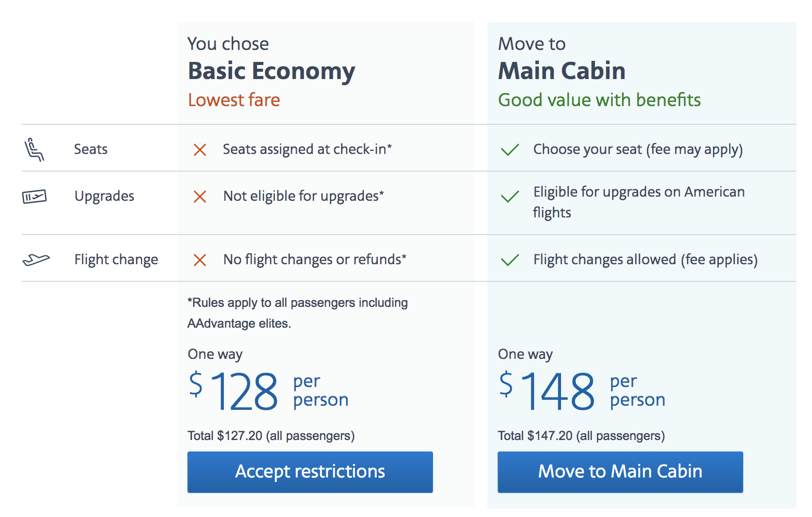Click the red X next to upgrade ineligibility

(200, 197)
